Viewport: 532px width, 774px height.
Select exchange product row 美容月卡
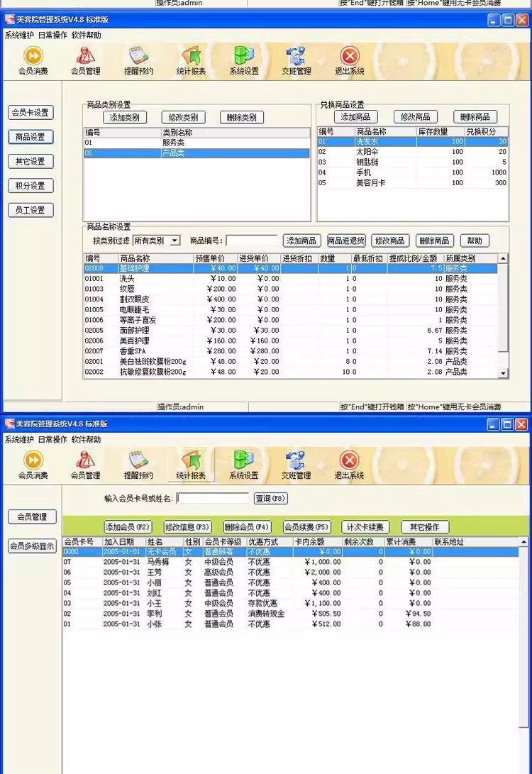413,182
